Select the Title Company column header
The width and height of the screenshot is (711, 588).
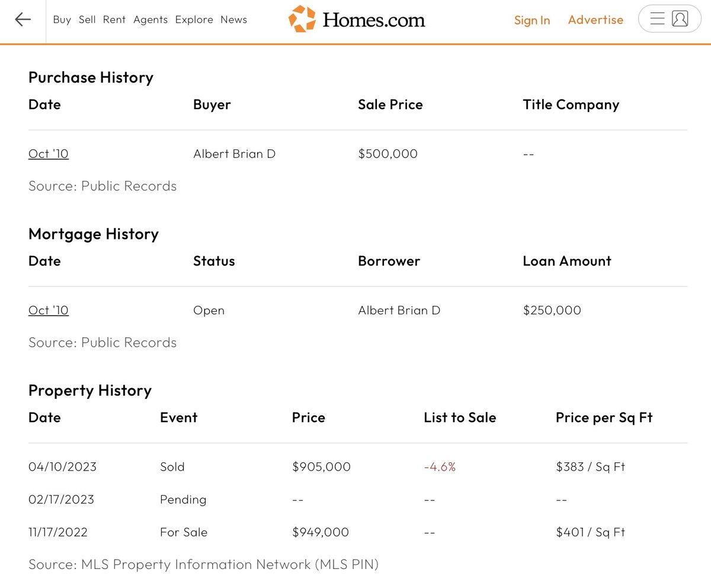click(571, 105)
